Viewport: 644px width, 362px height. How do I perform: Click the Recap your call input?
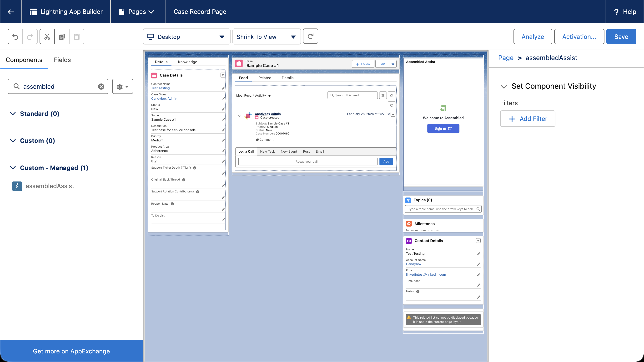click(x=308, y=161)
